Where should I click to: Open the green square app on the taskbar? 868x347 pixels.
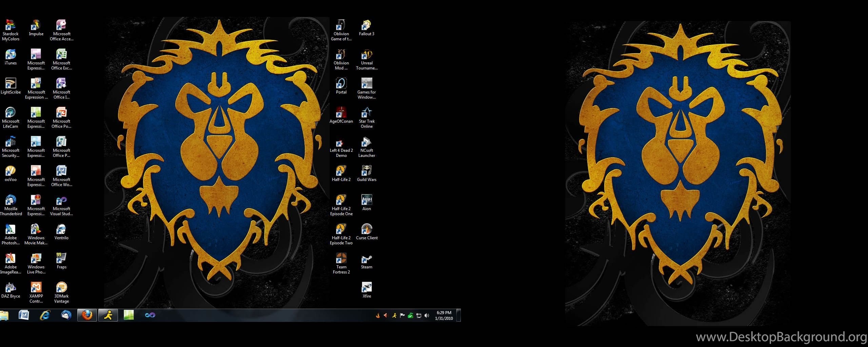click(x=129, y=315)
